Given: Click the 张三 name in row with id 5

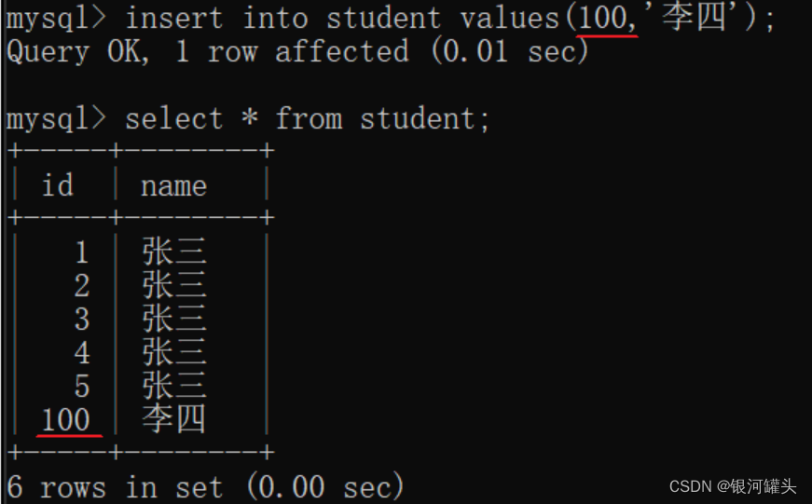Looking at the screenshot, I should click(x=174, y=386).
